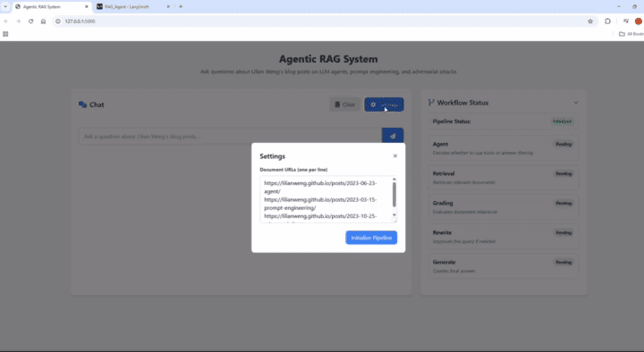Click the Pending badge on Grading row
644x352 pixels.
pyautogui.click(x=563, y=203)
